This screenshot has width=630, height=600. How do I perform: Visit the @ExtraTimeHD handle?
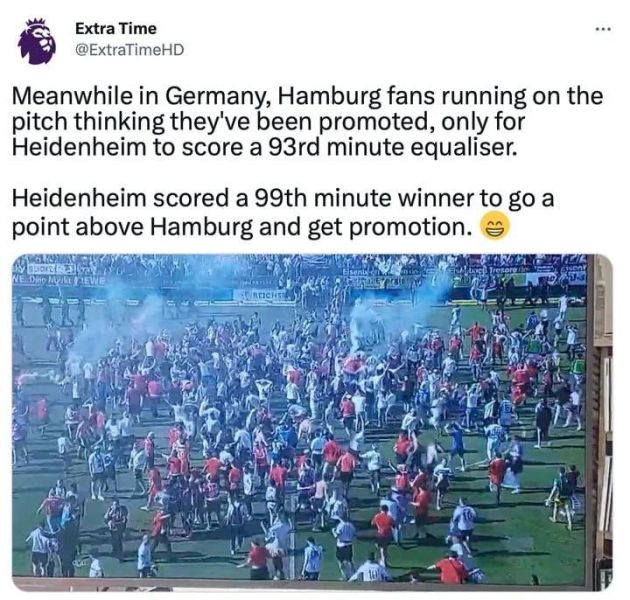(130, 50)
